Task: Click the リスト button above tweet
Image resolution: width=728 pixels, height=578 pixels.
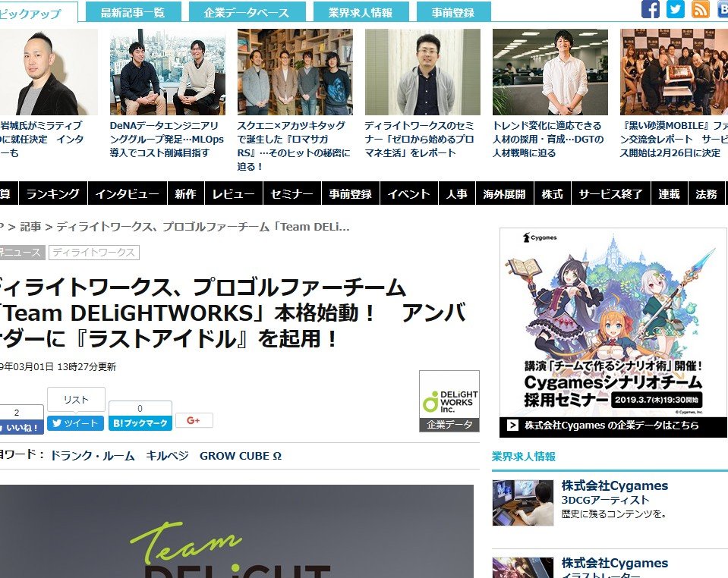Action: (x=76, y=400)
